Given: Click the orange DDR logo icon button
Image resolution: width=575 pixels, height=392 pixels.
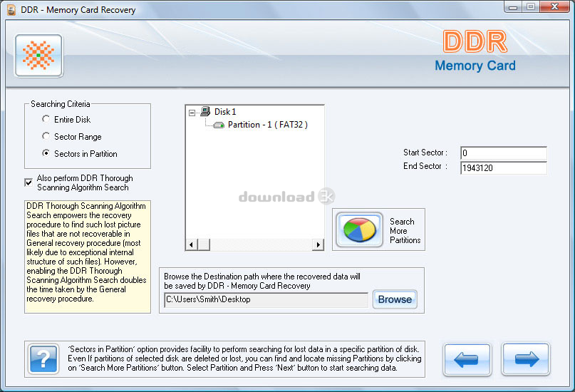Looking at the screenshot, I should pos(38,56).
